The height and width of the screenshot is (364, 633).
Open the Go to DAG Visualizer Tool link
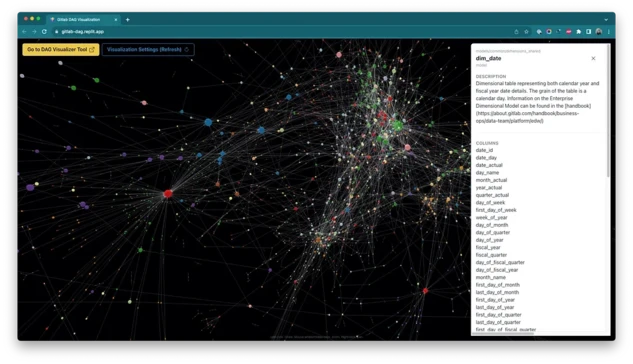click(61, 50)
